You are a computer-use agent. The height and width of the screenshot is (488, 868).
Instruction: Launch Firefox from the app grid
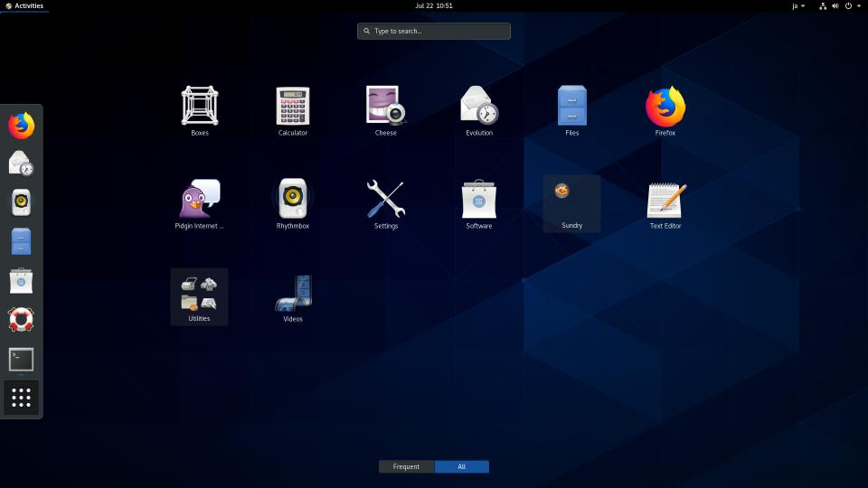tap(665, 110)
